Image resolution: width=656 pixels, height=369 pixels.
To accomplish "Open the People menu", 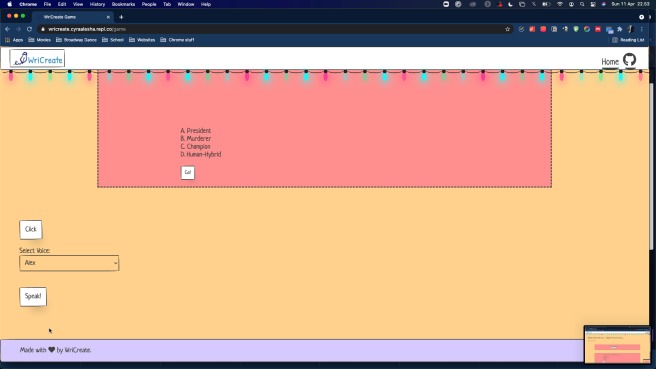I will [x=149, y=4].
